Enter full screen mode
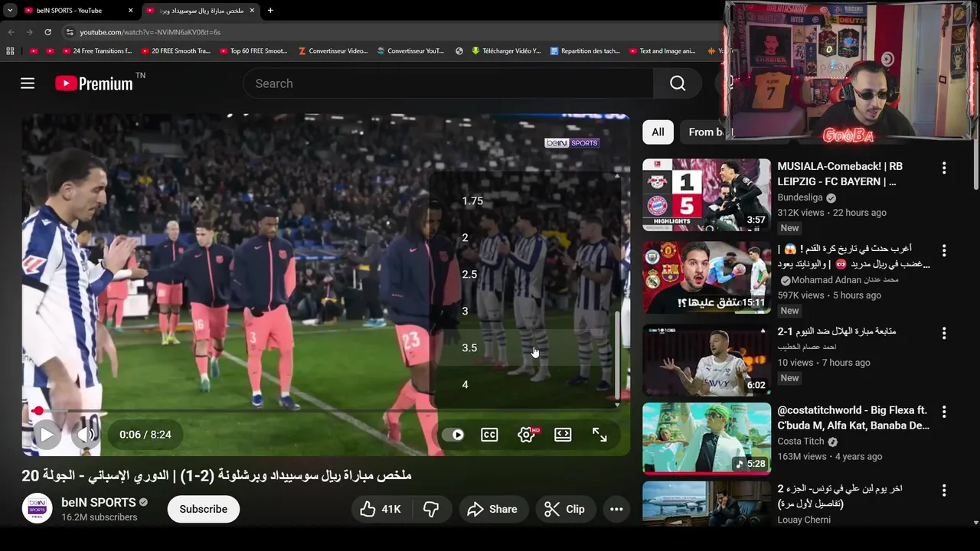 pyautogui.click(x=599, y=435)
